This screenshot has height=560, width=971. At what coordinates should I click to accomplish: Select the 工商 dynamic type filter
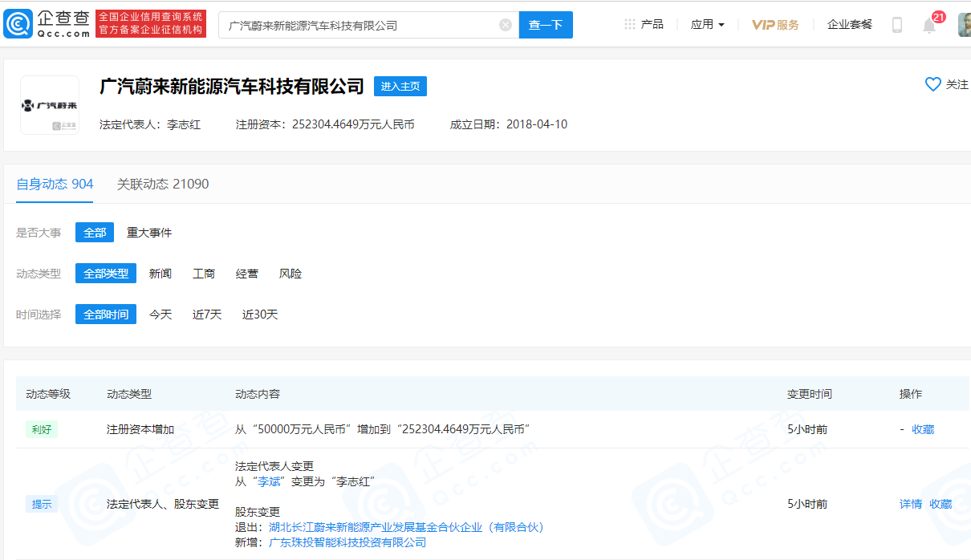[204, 273]
